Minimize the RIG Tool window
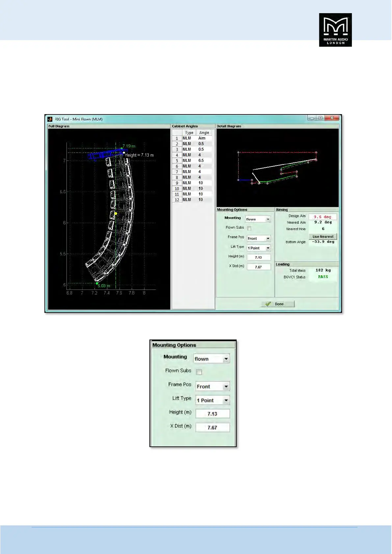The height and width of the screenshot is (554, 392). click(312, 118)
